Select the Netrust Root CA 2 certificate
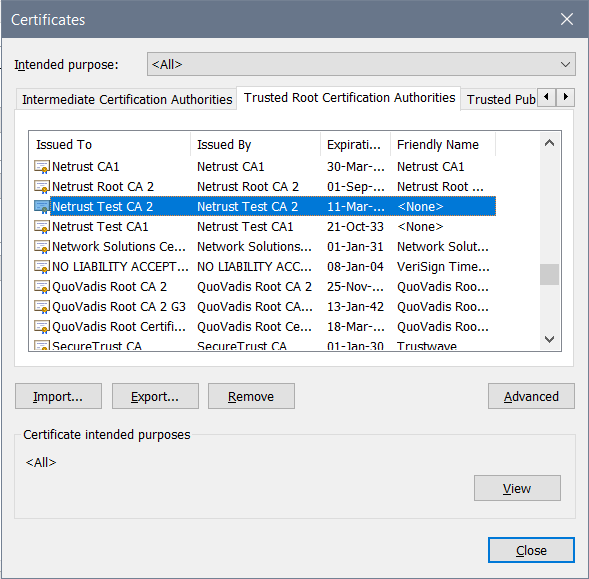The height and width of the screenshot is (579, 589). point(264,186)
